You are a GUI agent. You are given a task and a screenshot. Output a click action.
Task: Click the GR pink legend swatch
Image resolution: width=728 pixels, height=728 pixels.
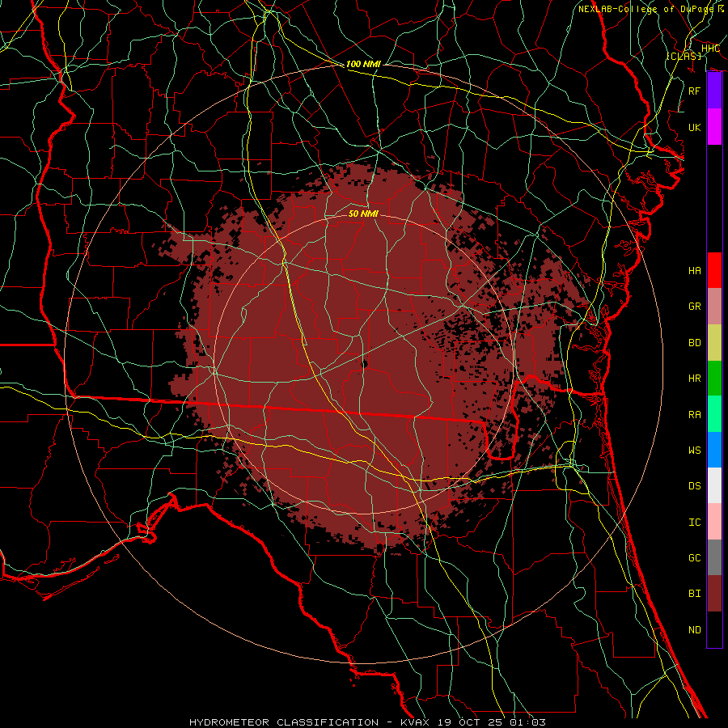[x=713, y=307]
